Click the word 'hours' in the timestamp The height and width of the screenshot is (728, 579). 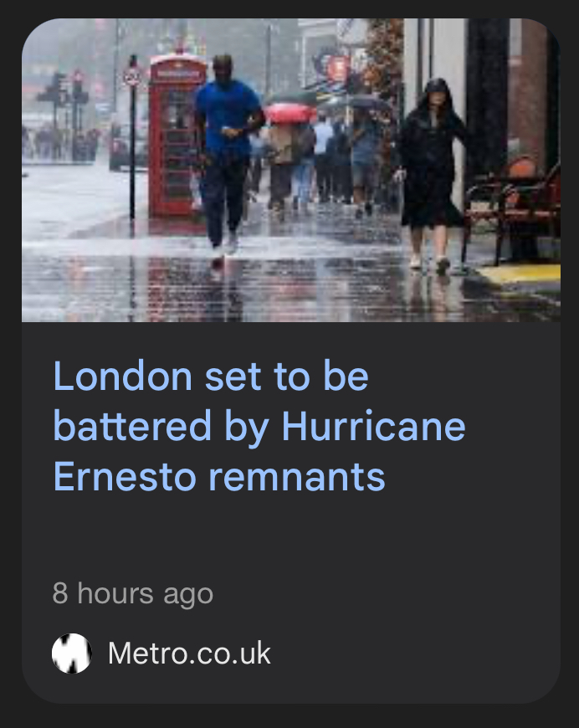(x=115, y=593)
